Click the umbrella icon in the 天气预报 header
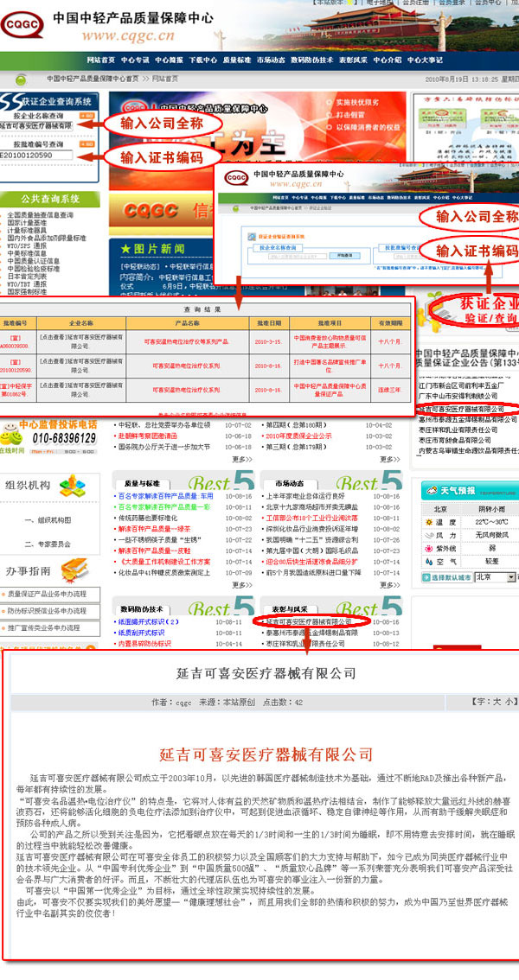 tap(431, 491)
